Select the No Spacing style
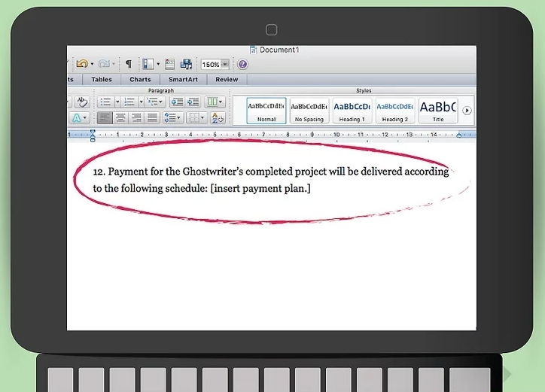The width and height of the screenshot is (545, 392). click(309, 111)
